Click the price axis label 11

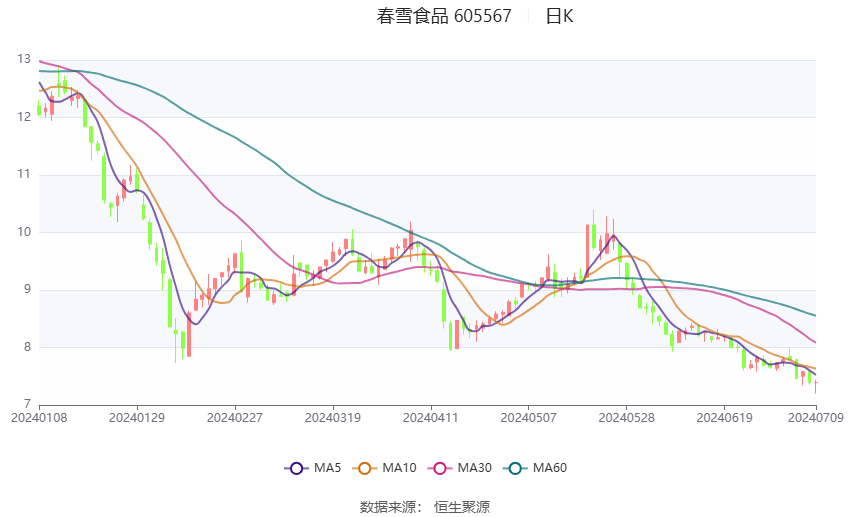24,174
